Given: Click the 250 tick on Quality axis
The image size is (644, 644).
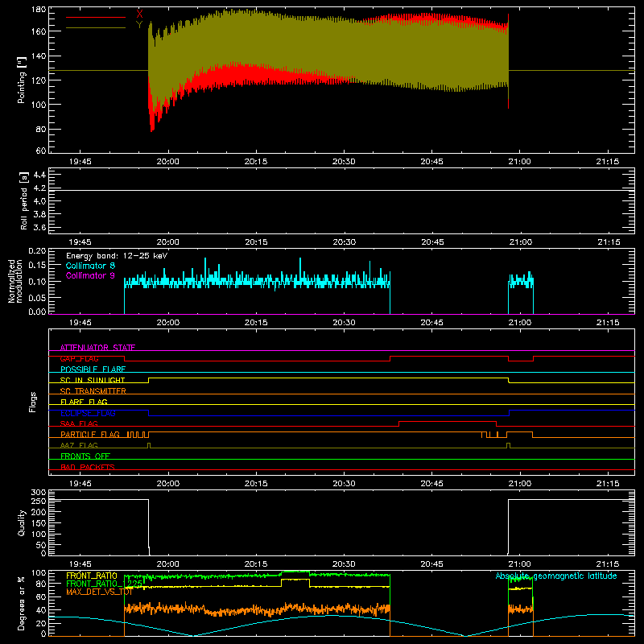Looking at the screenshot, I should pyautogui.click(x=39, y=501).
